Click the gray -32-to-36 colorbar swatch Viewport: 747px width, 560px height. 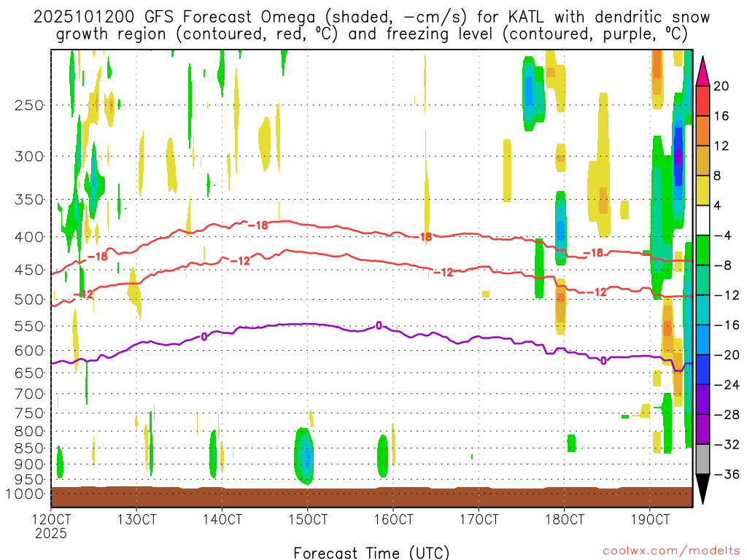pos(703,459)
